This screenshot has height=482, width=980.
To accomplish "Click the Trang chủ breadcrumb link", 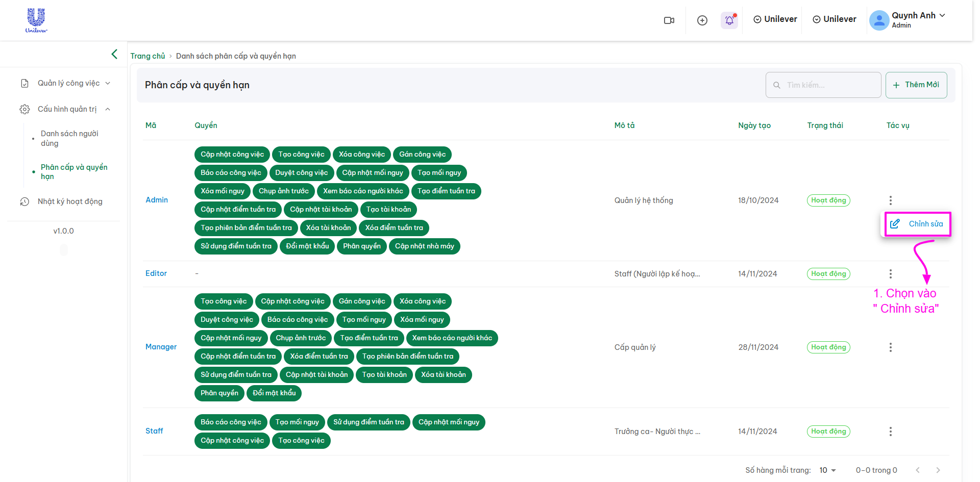I will 148,56.
